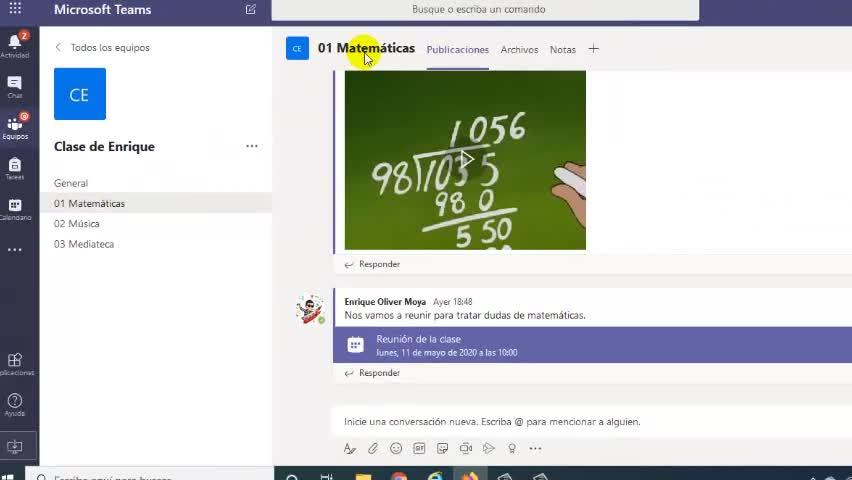Click the CE team avatar tile
This screenshot has height=480, width=852.
(x=80, y=94)
